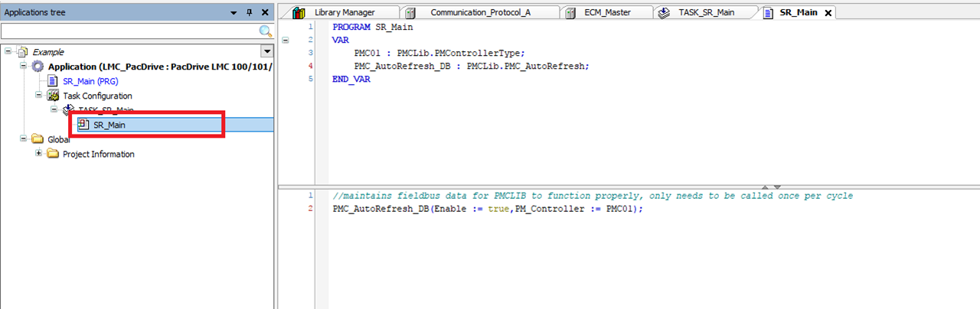Click the up arrow on the editor splitter
The width and height of the screenshot is (980, 309).
[x=763, y=187]
